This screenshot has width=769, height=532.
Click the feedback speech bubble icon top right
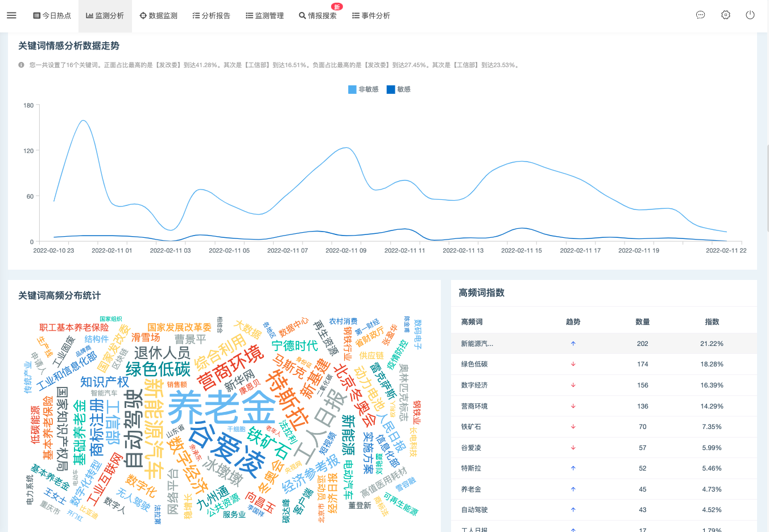701,15
